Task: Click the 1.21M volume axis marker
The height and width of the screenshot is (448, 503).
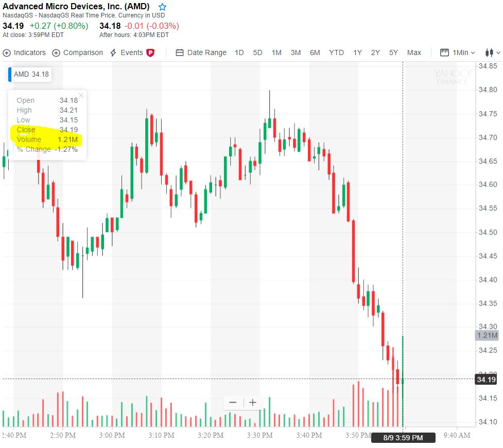Action: point(487,335)
